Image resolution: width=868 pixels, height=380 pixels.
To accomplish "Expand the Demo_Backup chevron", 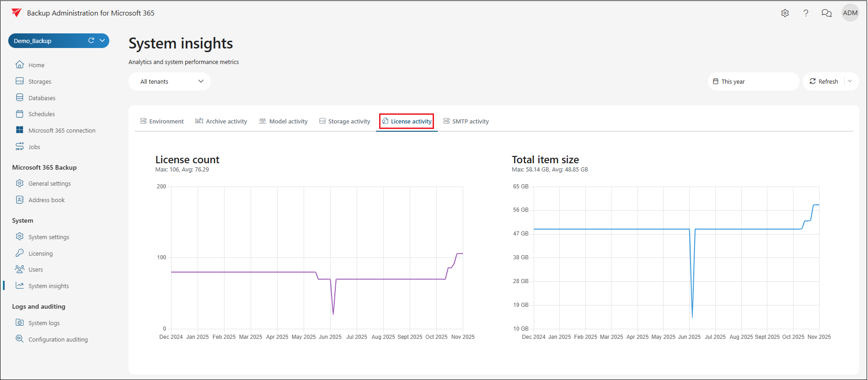I will click(x=102, y=41).
